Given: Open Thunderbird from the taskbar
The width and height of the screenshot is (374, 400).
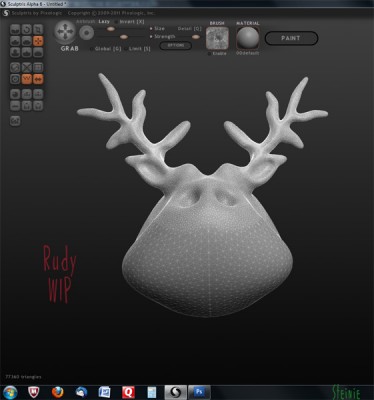Looking at the screenshot, I should coord(81,393).
